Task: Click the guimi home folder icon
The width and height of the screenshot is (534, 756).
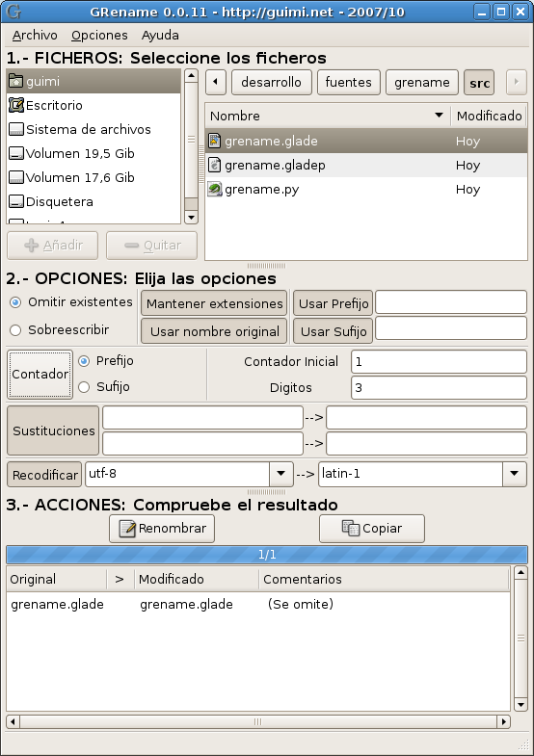Action: pyautogui.click(x=16, y=82)
